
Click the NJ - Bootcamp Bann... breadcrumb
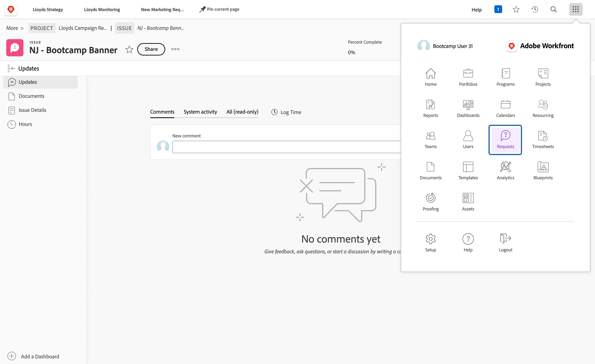[161, 28]
